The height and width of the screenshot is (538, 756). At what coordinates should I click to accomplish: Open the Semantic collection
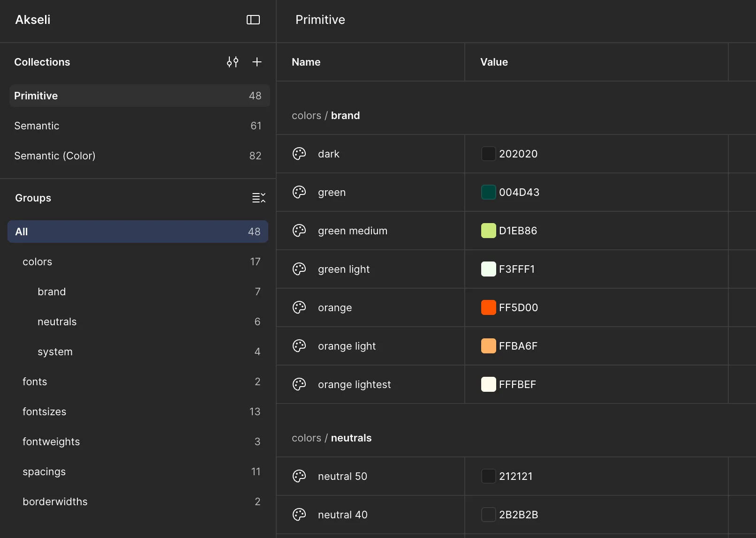coord(139,126)
